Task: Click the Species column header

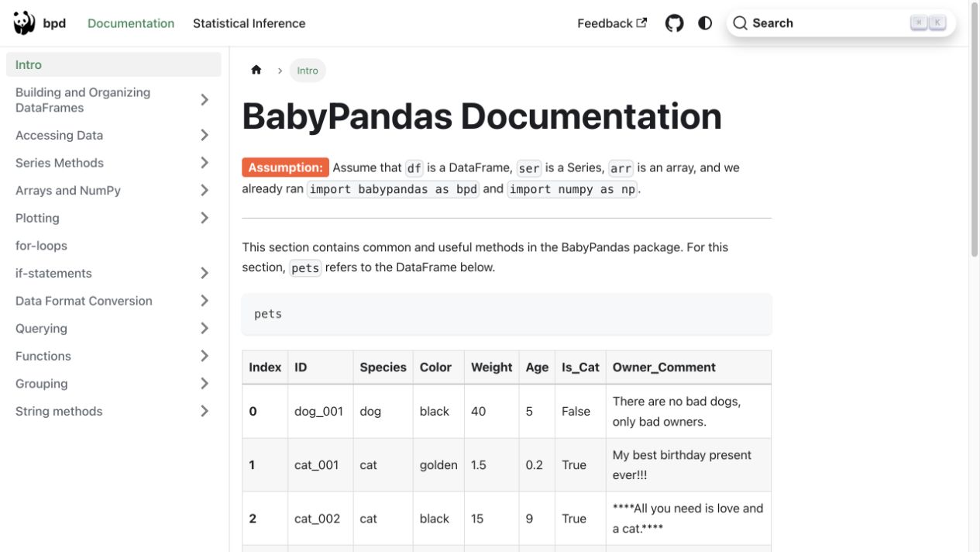Action: click(383, 367)
